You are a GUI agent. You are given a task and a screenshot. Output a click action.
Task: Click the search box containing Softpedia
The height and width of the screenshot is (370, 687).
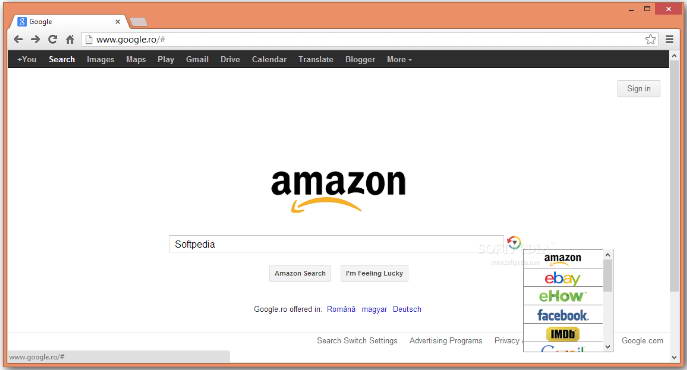click(x=336, y=244)
